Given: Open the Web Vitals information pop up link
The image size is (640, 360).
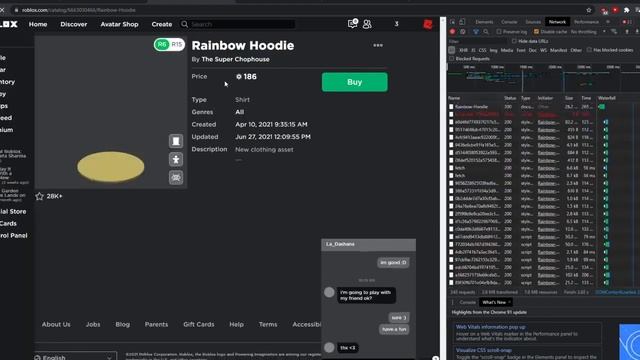Looking at the screenshot, I should pos(491,327).
